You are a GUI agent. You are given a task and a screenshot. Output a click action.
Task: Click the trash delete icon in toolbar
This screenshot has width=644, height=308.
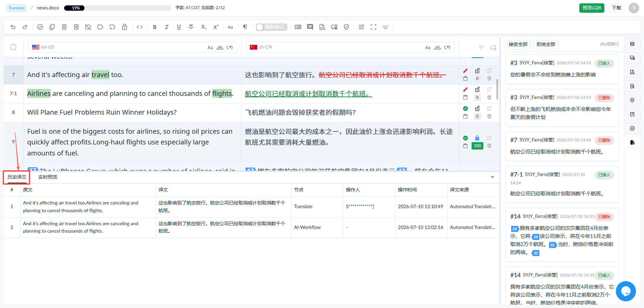(x=64, y=27)
